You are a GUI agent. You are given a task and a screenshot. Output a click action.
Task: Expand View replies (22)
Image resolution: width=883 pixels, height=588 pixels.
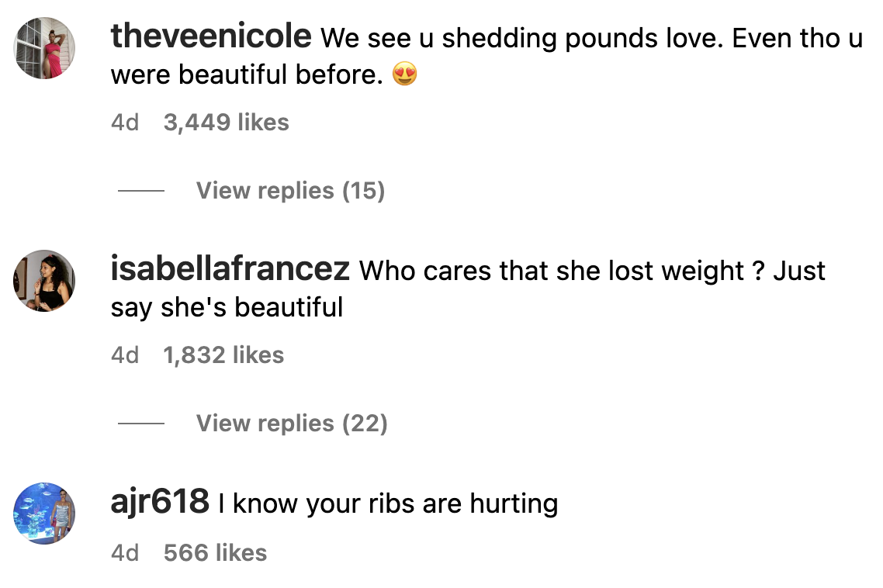pos(292,423)
